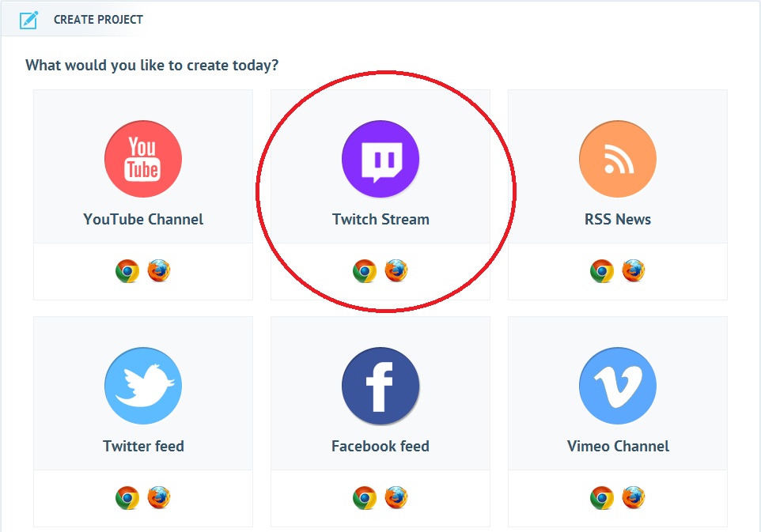Click the Vimeo Channel icon
This screenshot has width=761, height=532.
(x=618, y=386)
